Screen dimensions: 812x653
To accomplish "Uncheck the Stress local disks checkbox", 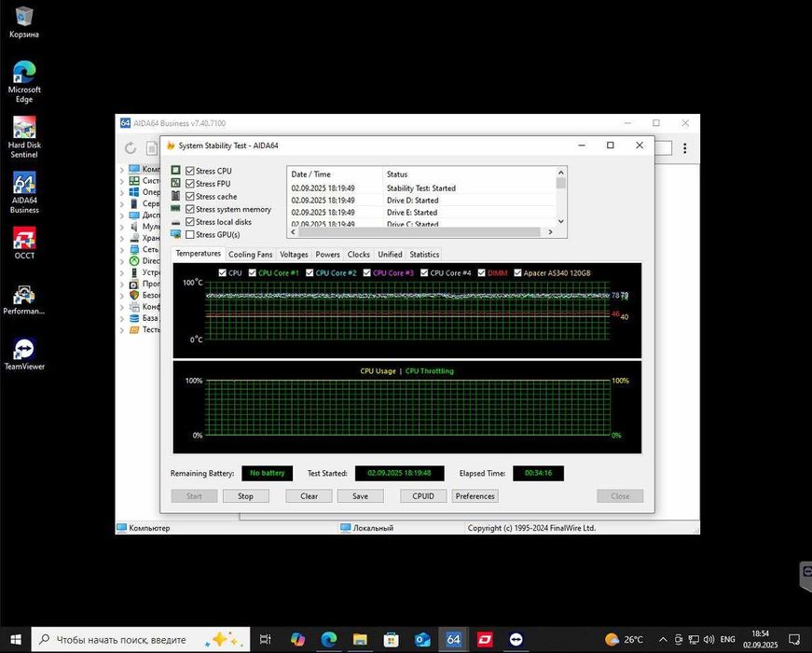I will 190,222.
